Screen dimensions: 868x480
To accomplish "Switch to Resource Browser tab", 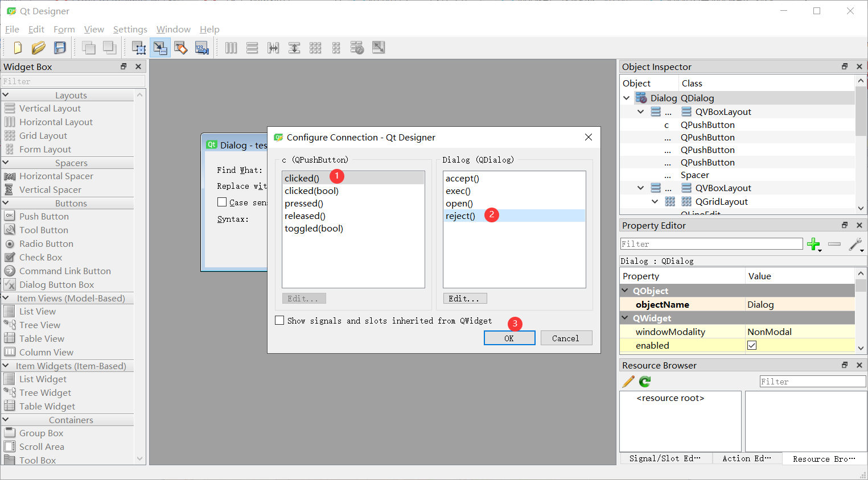I will 824,458.
